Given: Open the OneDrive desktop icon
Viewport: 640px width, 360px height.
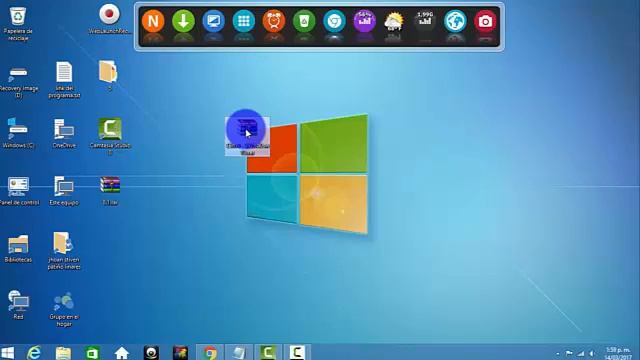Looking at the screenshot, I should (64, 133).
